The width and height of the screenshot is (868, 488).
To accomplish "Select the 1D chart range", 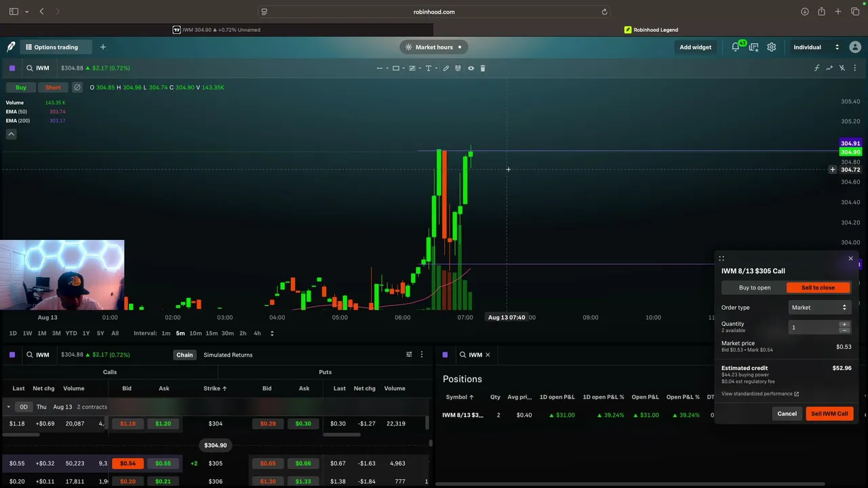I will click(x=13, y=333).
